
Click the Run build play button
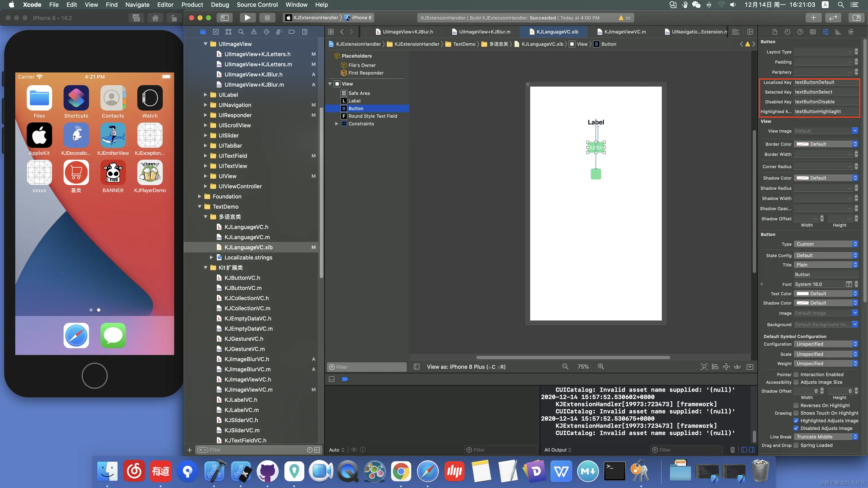tap(247, 18)
